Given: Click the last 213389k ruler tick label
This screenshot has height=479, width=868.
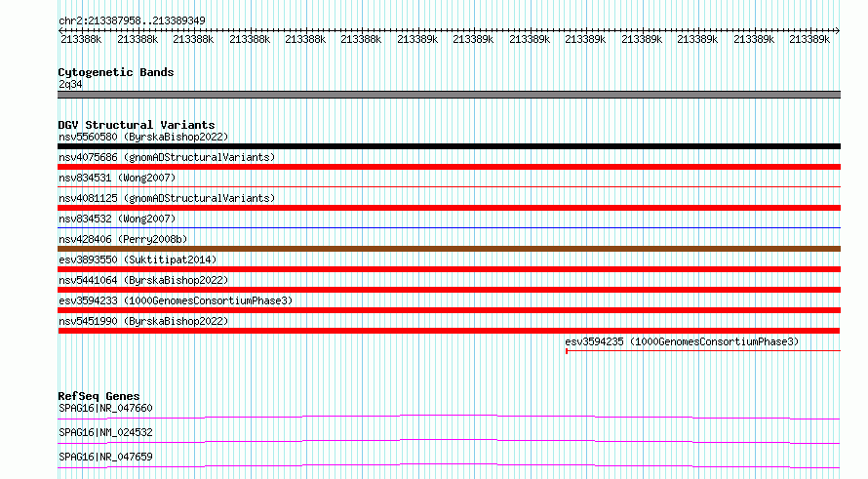Looking at the screenshot, I should [x=809, y=40].
